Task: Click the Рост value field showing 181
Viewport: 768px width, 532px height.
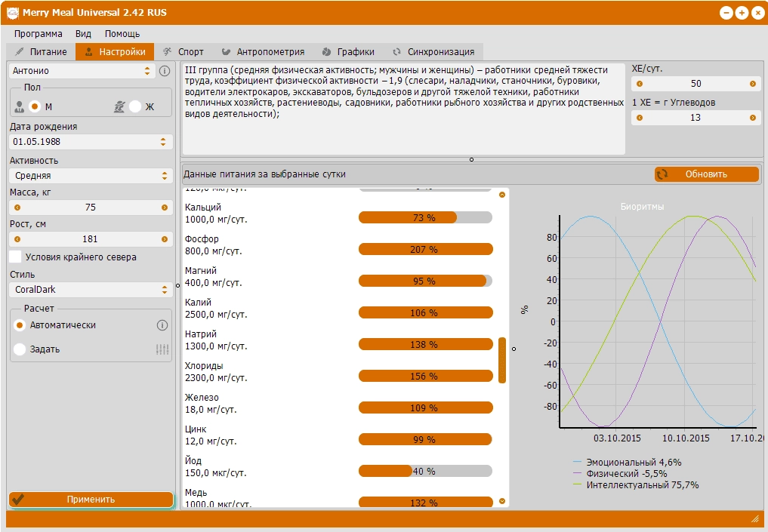Action: click(91, 239)
